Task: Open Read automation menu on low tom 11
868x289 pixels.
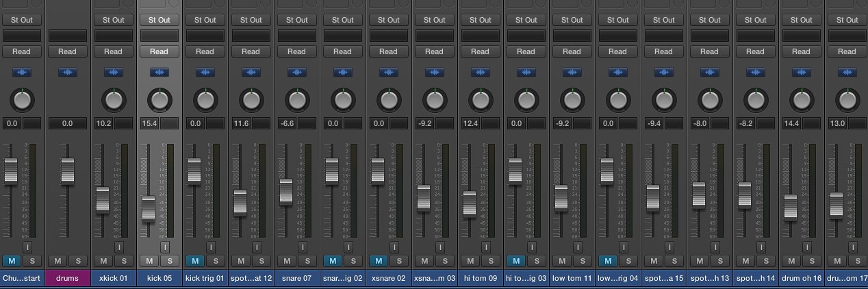Action: coord(572,51)
